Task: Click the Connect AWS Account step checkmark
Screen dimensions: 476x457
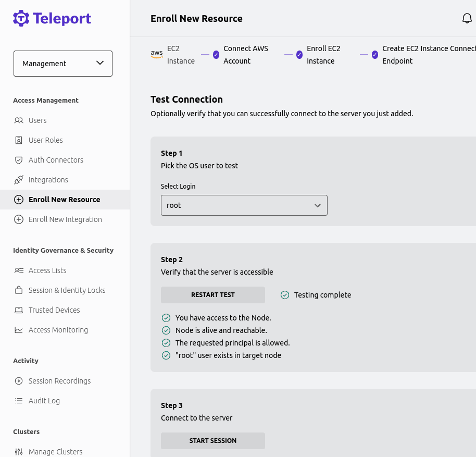Action: point(216,55)
